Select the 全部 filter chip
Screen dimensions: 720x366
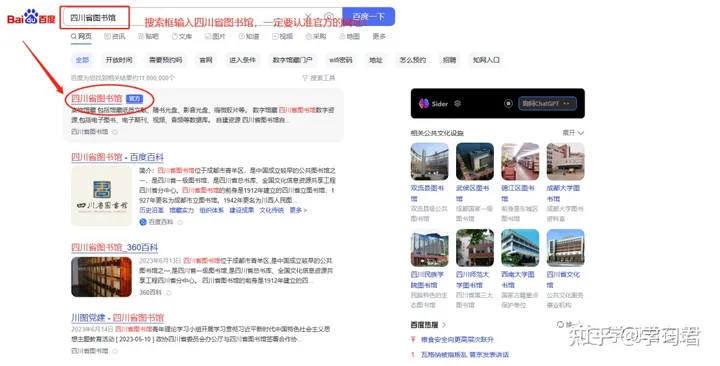(x=82, y=60)
